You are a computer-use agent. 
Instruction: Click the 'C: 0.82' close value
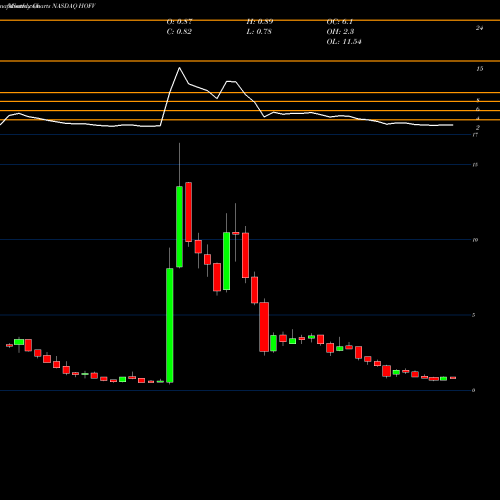click(x=179, y=32)
